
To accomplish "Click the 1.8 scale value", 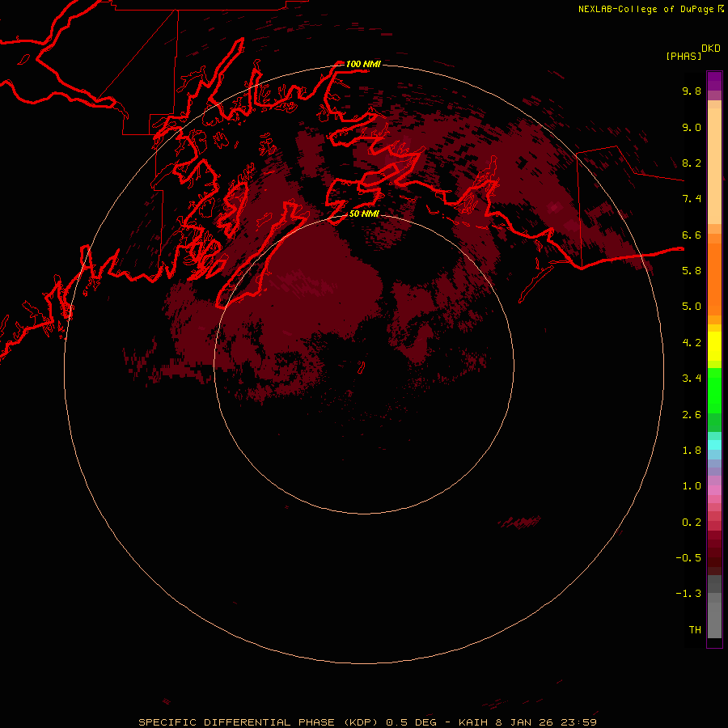I will tap(692, 451).
